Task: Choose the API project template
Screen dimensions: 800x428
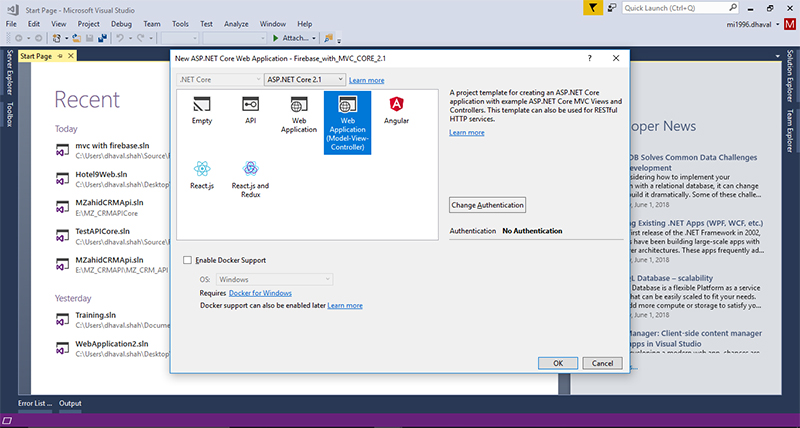Action: pyautogui.click(x=251, y=108)
